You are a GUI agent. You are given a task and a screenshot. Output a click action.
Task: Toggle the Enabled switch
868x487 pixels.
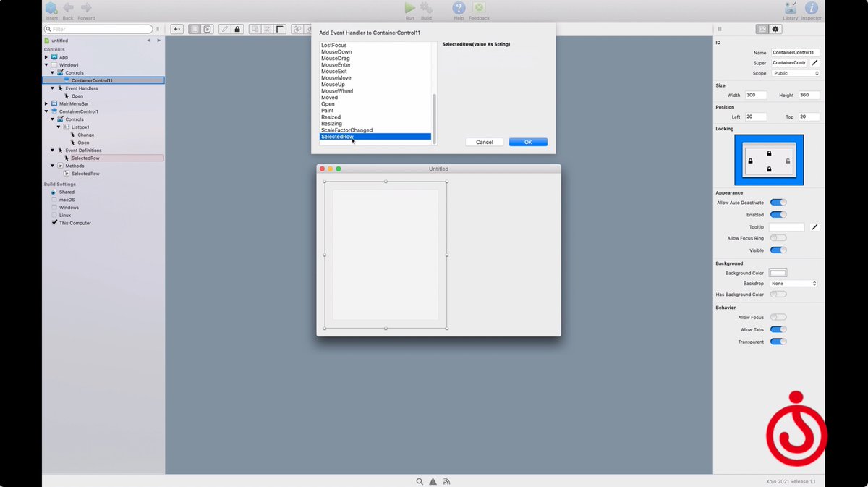pyautogui.click(x=778, y=215)
